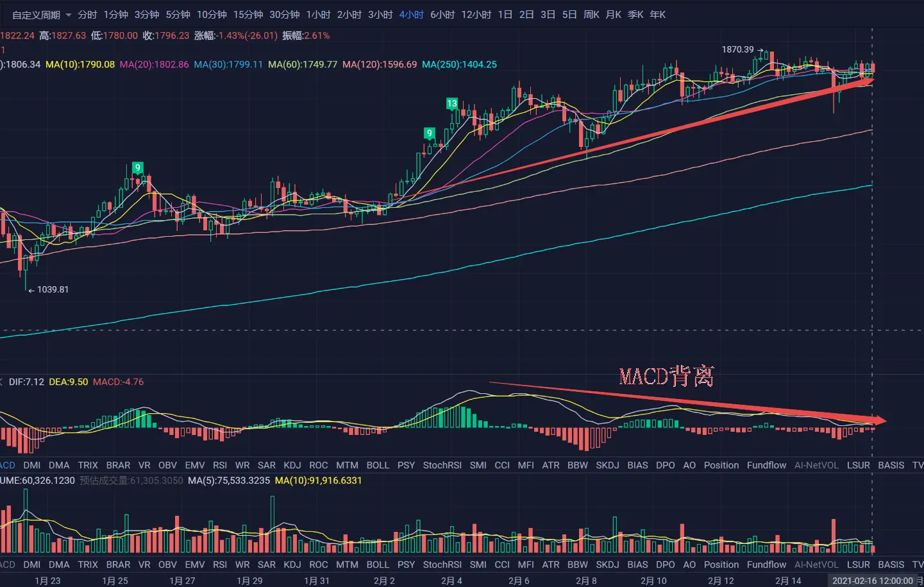Viewport: 924px width, 587px height.
Task: Select ATR indicator in the bottom row
Action: 551,565
